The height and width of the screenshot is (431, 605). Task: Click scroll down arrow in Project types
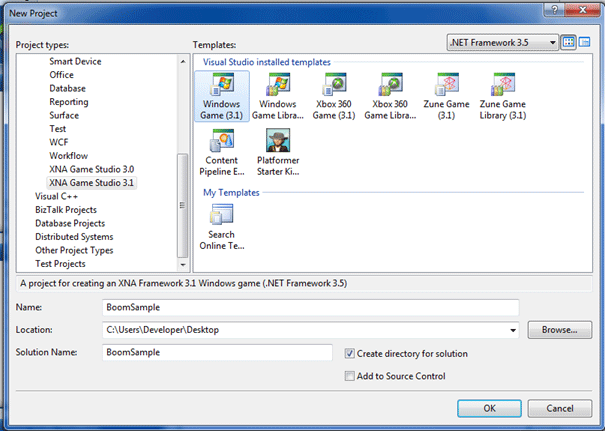(x=183, y=265)
